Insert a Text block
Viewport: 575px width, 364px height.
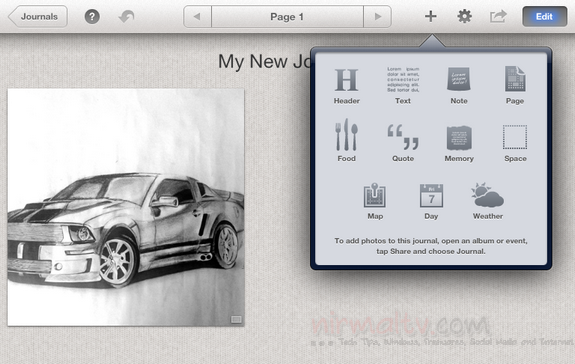point(403,86)
